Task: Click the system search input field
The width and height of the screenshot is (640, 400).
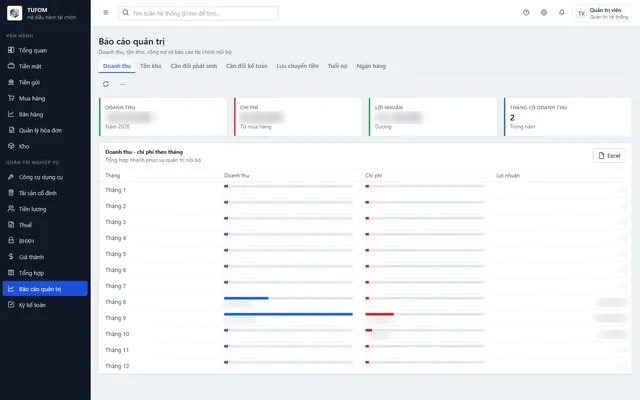Action: click(x=198, y=13)
